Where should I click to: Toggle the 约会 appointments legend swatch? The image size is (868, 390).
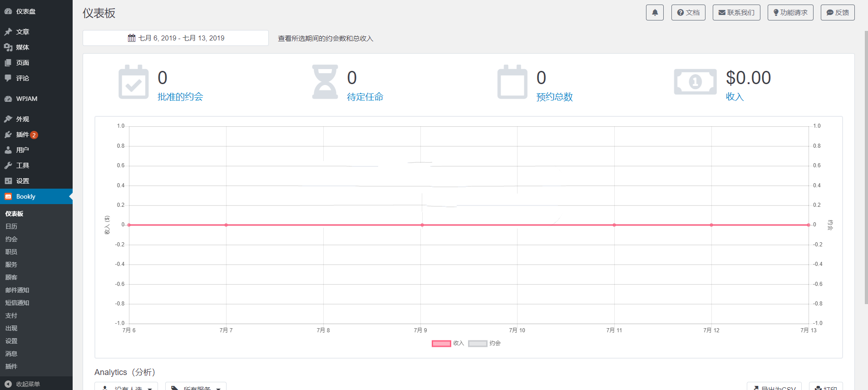477,344
